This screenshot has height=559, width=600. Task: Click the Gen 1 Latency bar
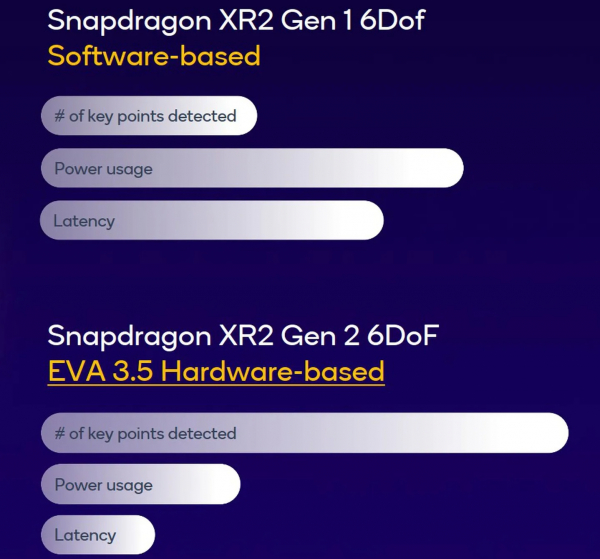(212, 220)
